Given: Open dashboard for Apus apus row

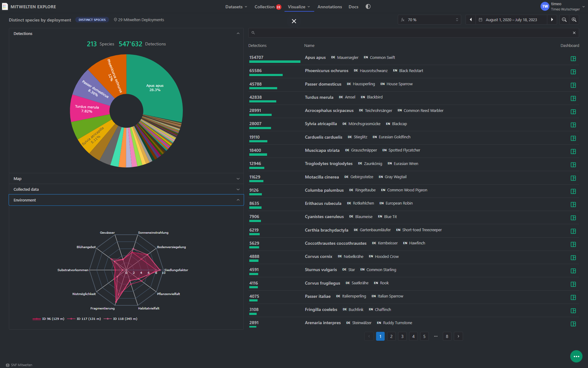Looking at the screenshot, I should point(573,59).
